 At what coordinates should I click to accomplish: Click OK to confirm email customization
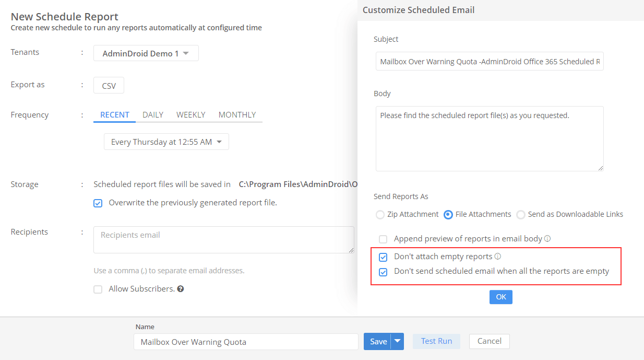click(500, 297)
